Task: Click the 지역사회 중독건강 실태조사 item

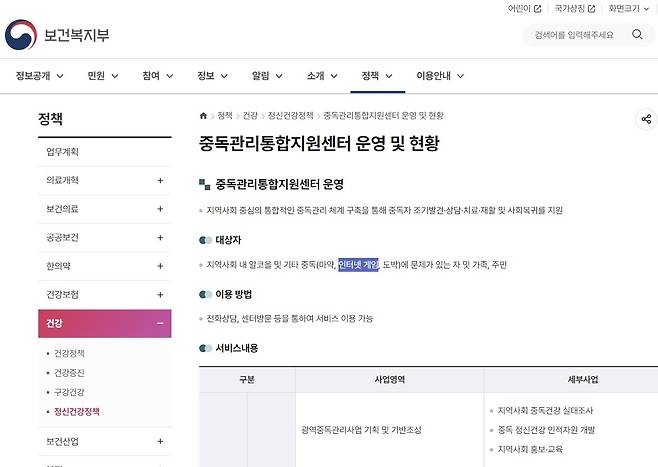Action: pos(546,411)
